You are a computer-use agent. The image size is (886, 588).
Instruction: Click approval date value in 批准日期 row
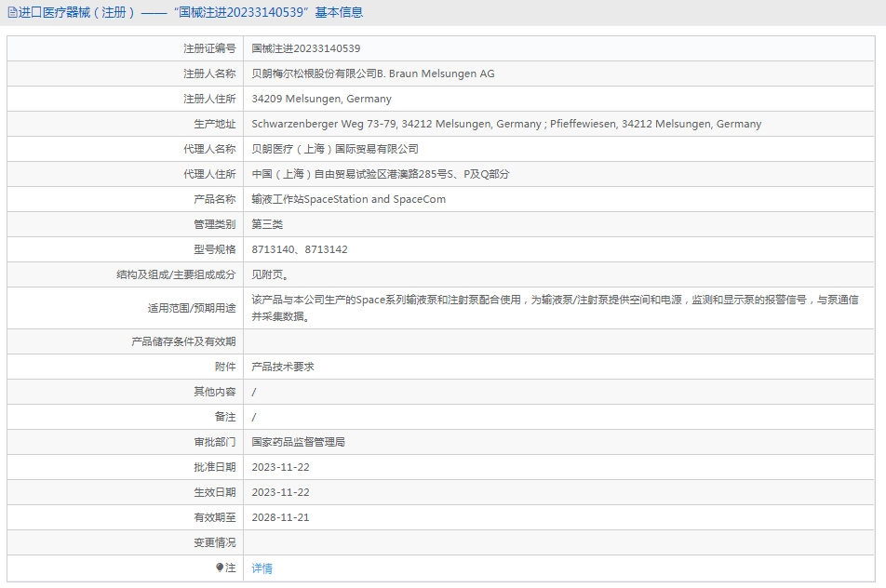tap(281, 467)
